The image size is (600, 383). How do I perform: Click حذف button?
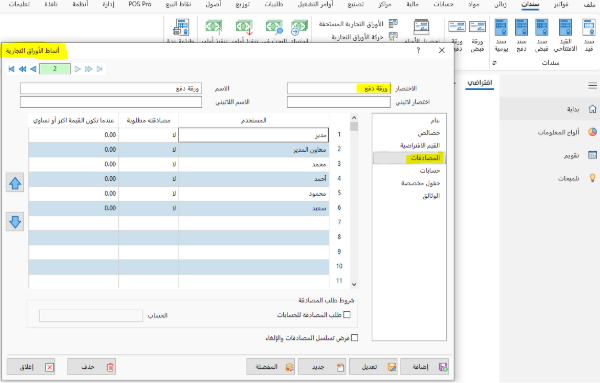[91, 367]
